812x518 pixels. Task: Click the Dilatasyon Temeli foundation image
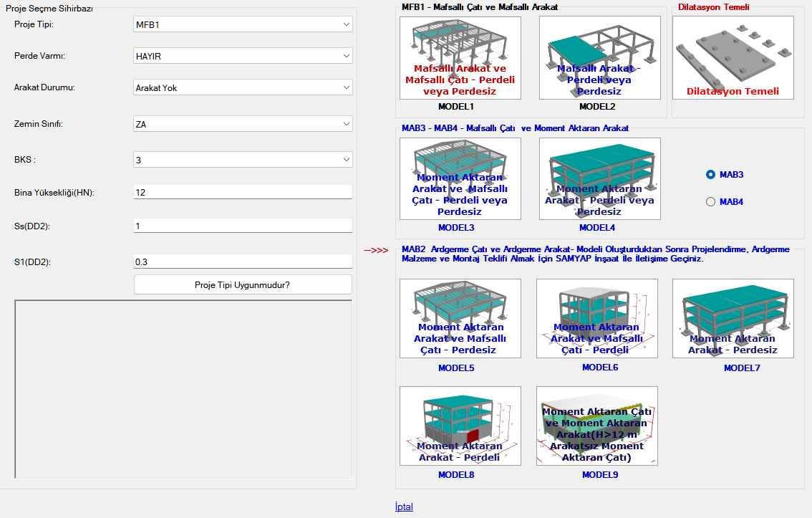click(x=733, y=58)
